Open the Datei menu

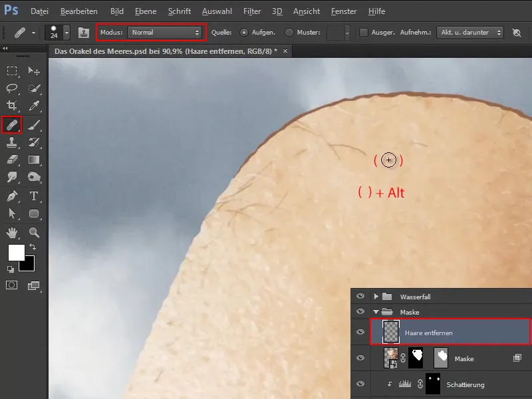coord(39,11)
